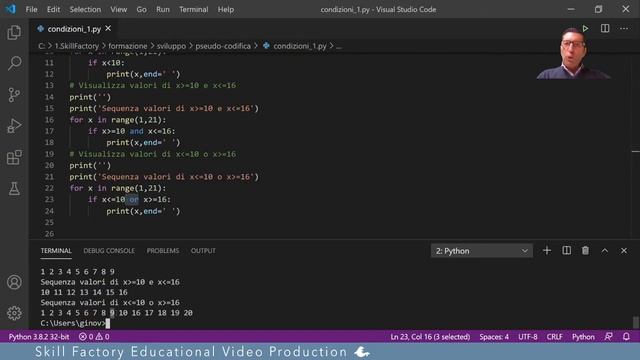Image resolution: width=640 pixels, height=360 pixels.
Task: Open the Go menu
Action: (x=141, y=9)
